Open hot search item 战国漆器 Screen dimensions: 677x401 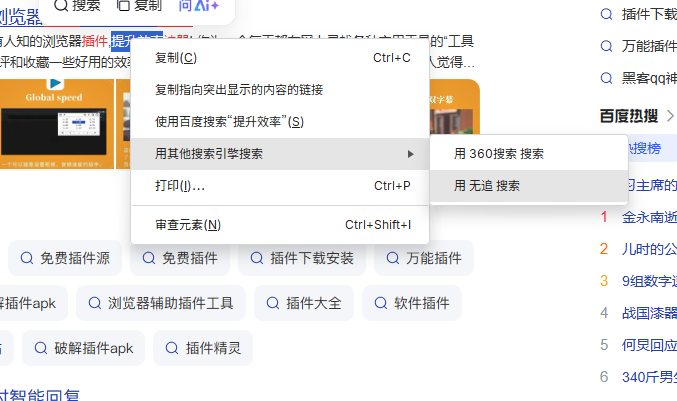tap(649, 313)
